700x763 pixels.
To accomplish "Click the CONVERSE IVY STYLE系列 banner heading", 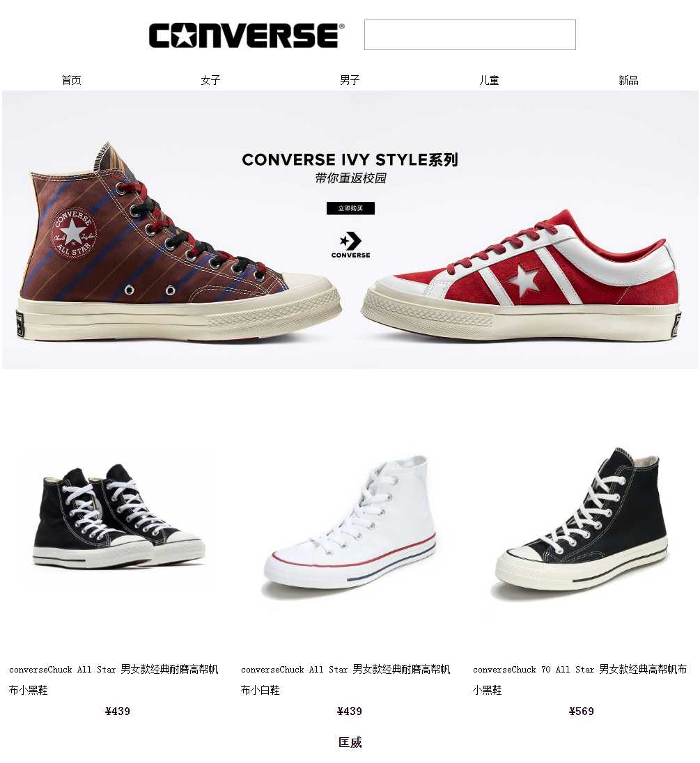I will (350, 159).
